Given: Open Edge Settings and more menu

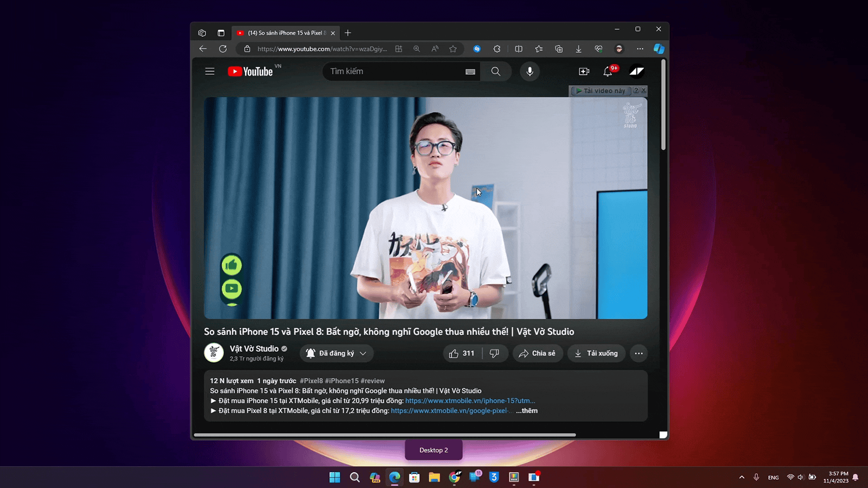Looking at the screenshot, I should pyautogui.click(x=640, y=49).
